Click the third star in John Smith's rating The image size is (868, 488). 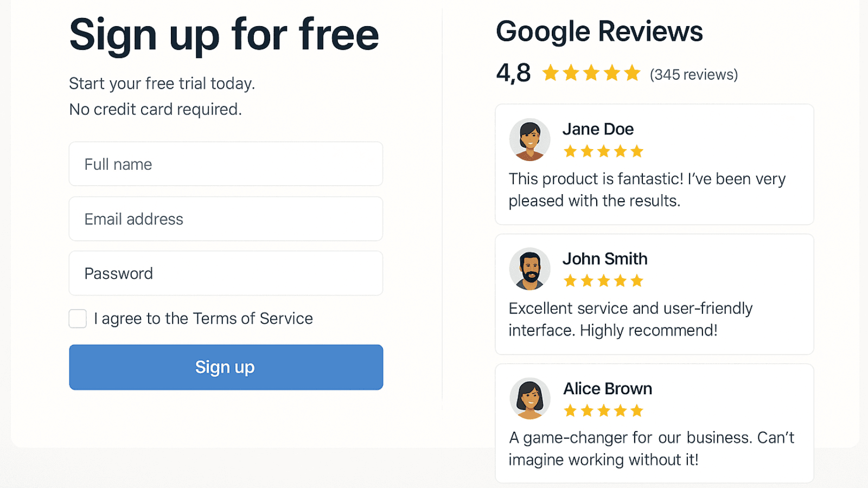tap(603, 281)
